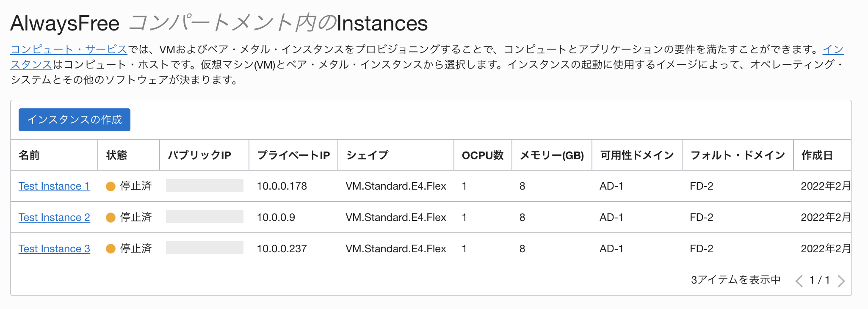Click the インスタンスの作成 button
This screenshot has height=309, width=868.
click(74, 120)
